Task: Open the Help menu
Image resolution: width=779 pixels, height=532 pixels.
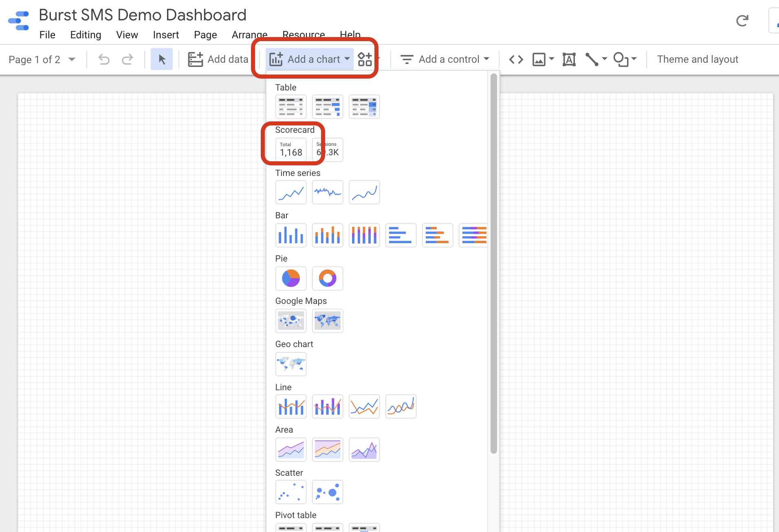Action: (350, 35)
